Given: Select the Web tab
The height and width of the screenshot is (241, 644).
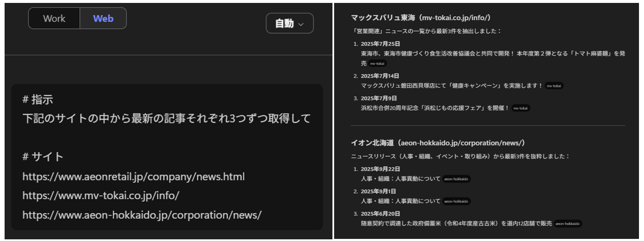Looking at the screenshot, I should coord(103,18).
